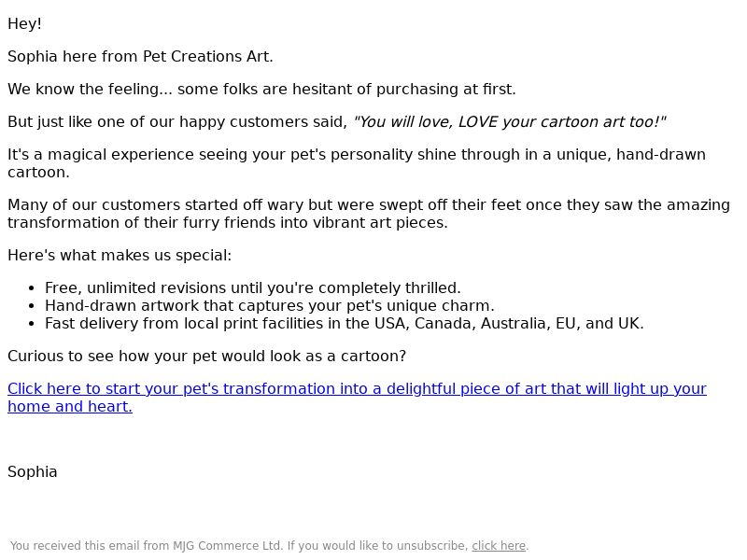Click the 'Hey!' greeting text

pyautogui.click(x=25, y=24)
